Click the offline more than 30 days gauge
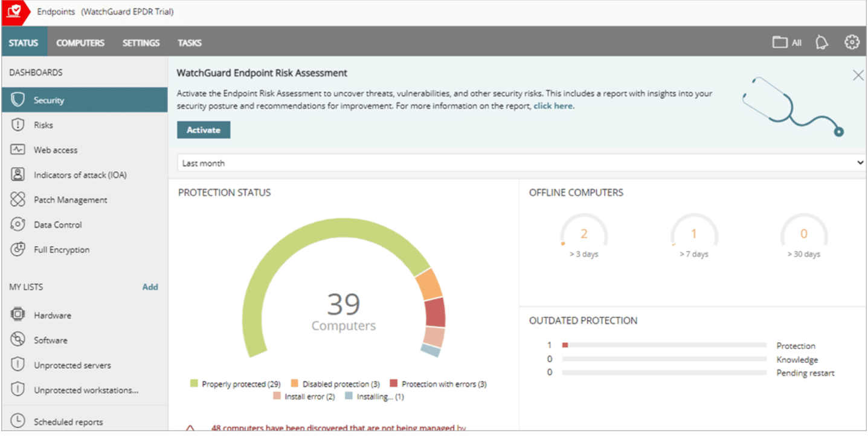868x436 pixels. [804, 235]
